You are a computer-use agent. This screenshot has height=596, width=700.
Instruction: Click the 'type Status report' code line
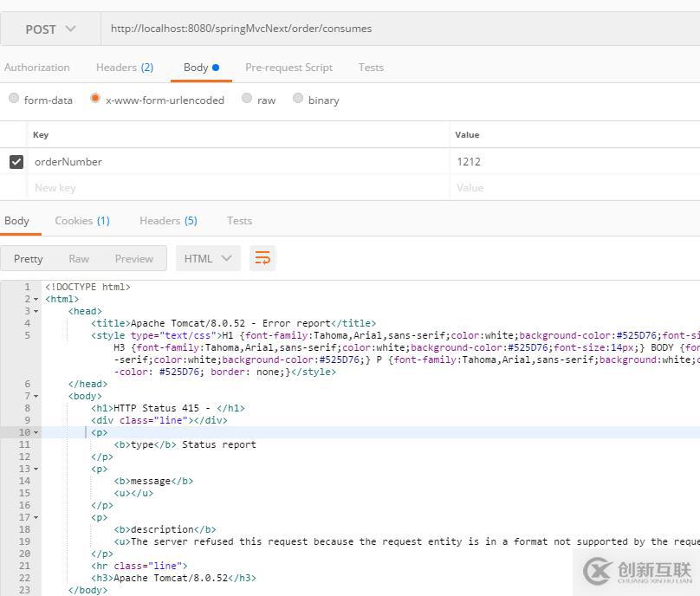[185, 444]
